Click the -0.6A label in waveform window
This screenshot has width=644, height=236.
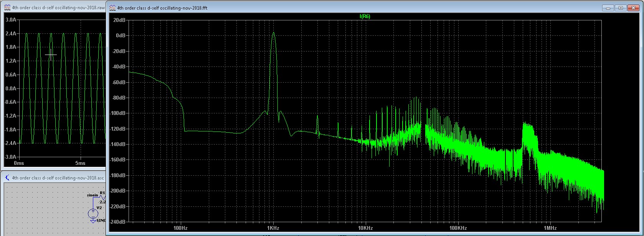tap(10, 102)
